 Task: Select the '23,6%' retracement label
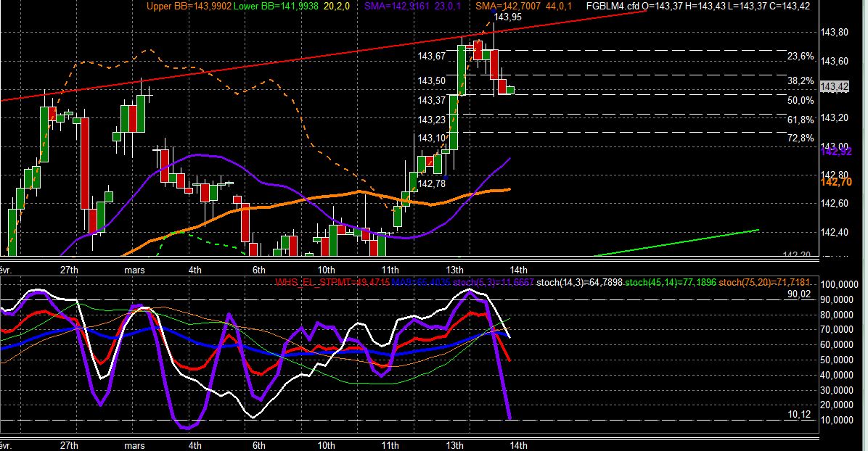tap(801, 56)
